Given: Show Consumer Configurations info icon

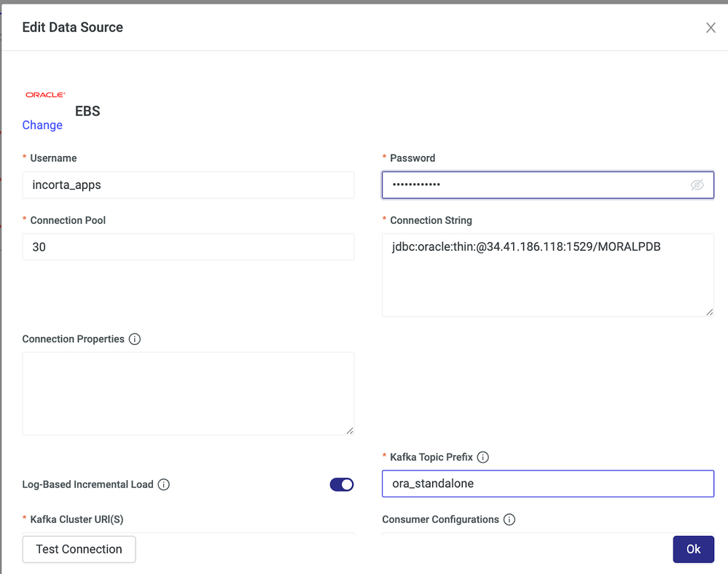Looking at the screenshot, I should [509, 519].
